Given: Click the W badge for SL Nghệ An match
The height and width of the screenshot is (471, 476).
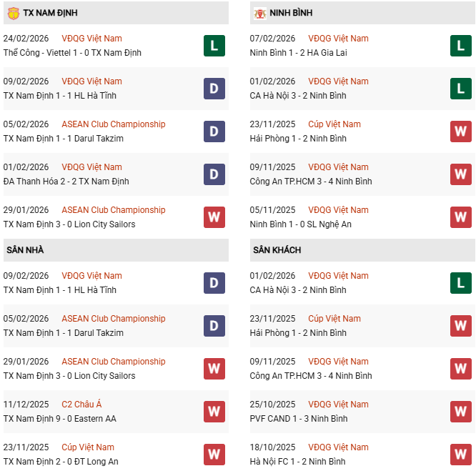Looking at the screenshot, I should pyautogui.click(x=461, y=217).
